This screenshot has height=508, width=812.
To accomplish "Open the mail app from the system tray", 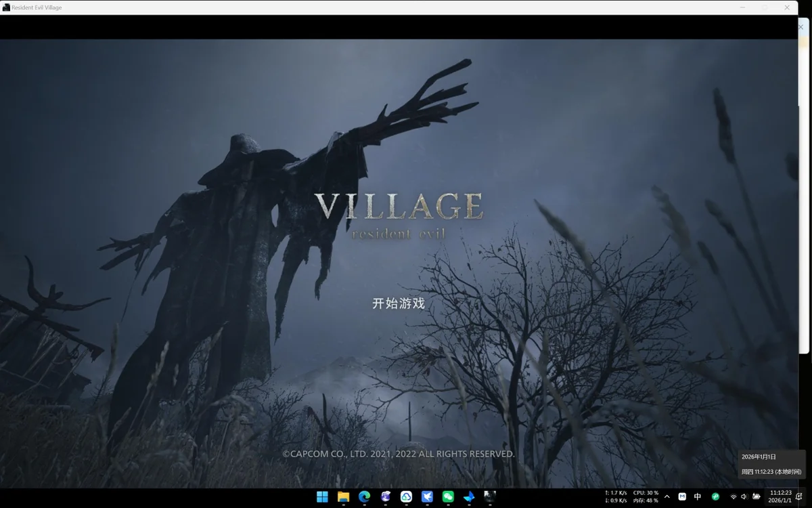I will [x=682, y=498].
